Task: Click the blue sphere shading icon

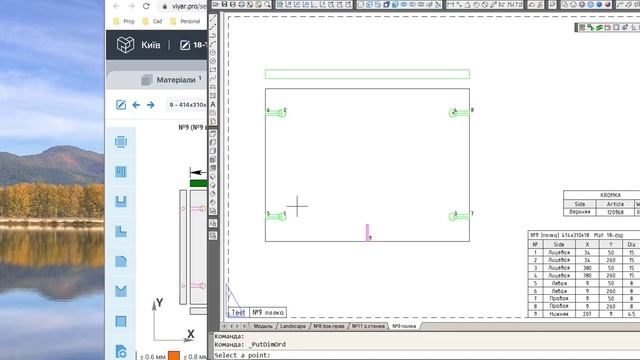Action: point(599,4)
